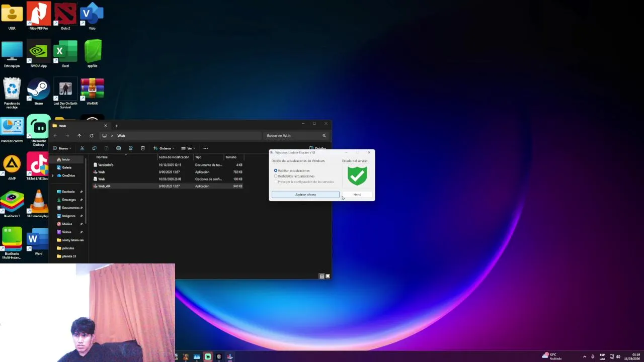Screen dimensions: 644x362
Task: Click the search magnifier icon in Explorer
Action: (324, 136)
